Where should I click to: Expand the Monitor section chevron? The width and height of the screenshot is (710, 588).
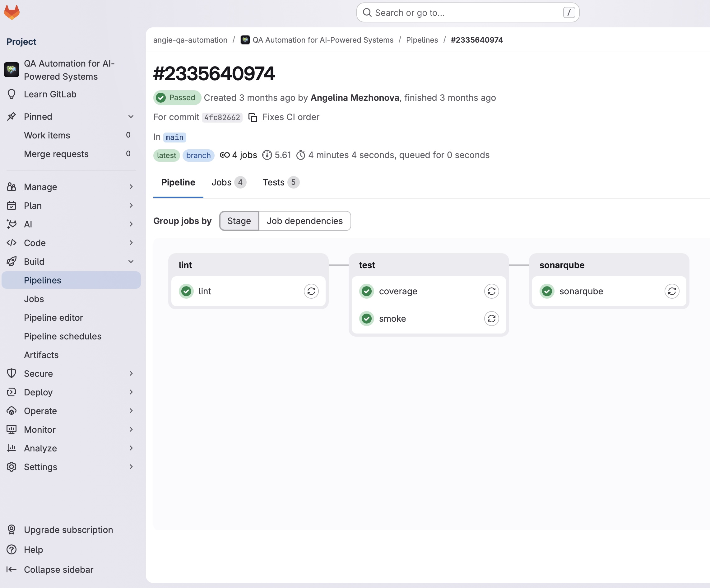point(131,429)
